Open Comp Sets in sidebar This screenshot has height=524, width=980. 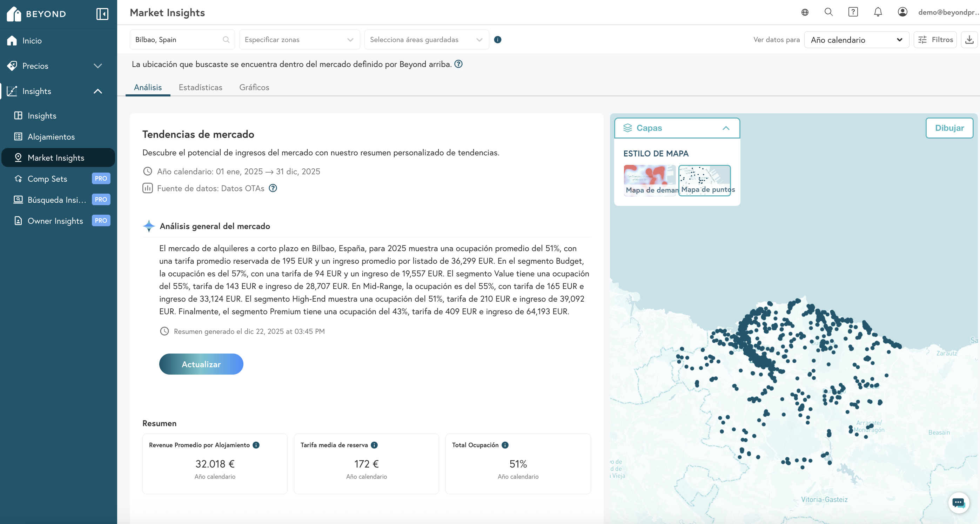pos(47,179)
